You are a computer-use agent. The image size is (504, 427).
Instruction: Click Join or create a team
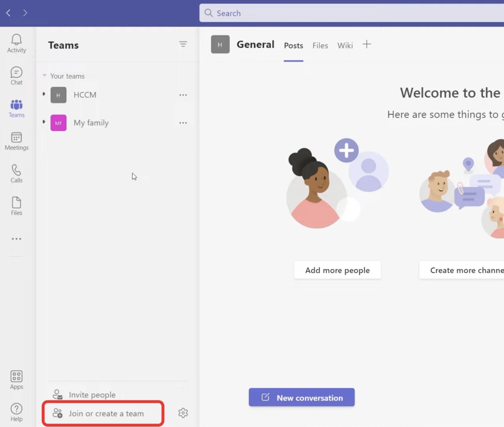pyautogui.click(x=106, y=413)
